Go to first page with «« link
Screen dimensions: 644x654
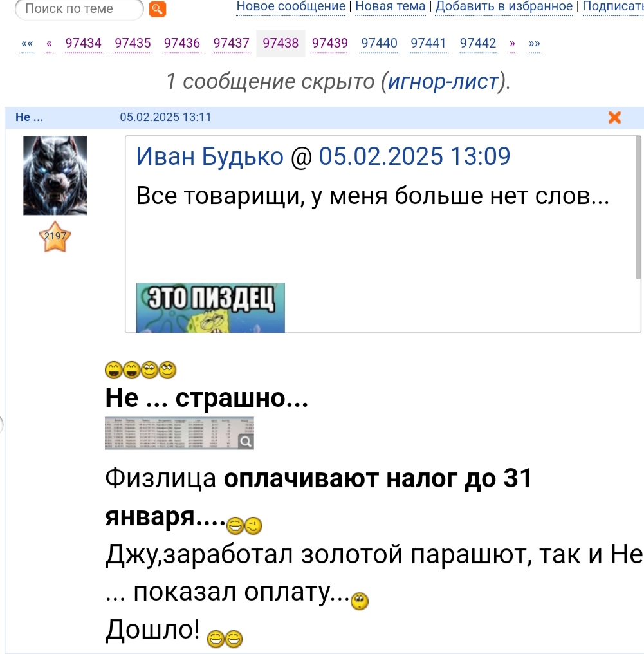click(x=27, y=44)
